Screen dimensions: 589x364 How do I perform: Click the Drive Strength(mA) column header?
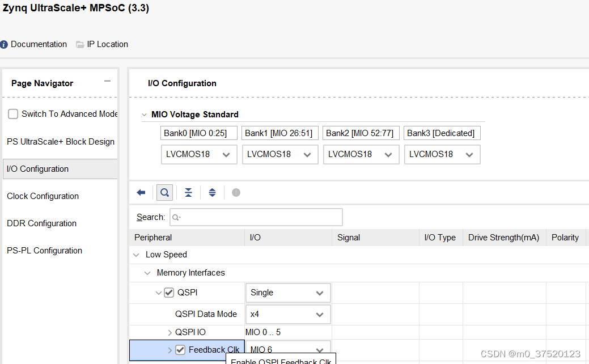tap(505, 238)
